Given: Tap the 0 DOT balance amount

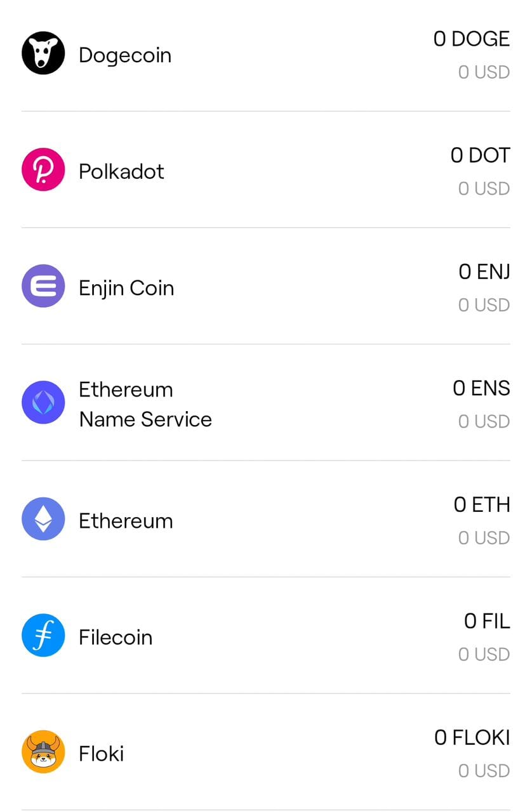Looking at the screenshot, I should [480, 155].
